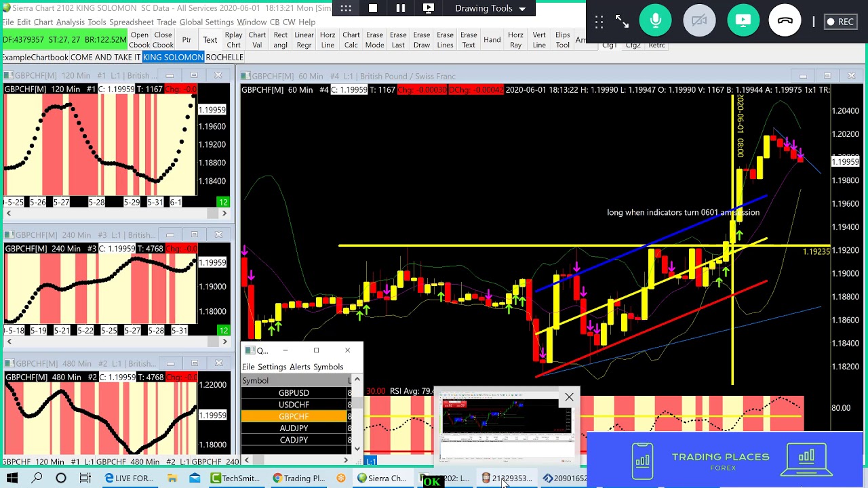Toggle the disabled camera button
Screen dimensions: 868x488
click(x=699, y=21)
